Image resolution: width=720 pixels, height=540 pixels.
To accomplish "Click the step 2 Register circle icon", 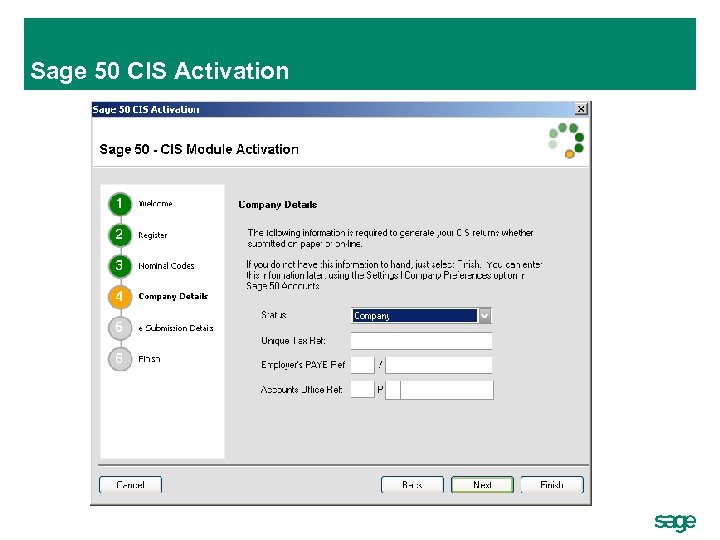I will point(120,235).
